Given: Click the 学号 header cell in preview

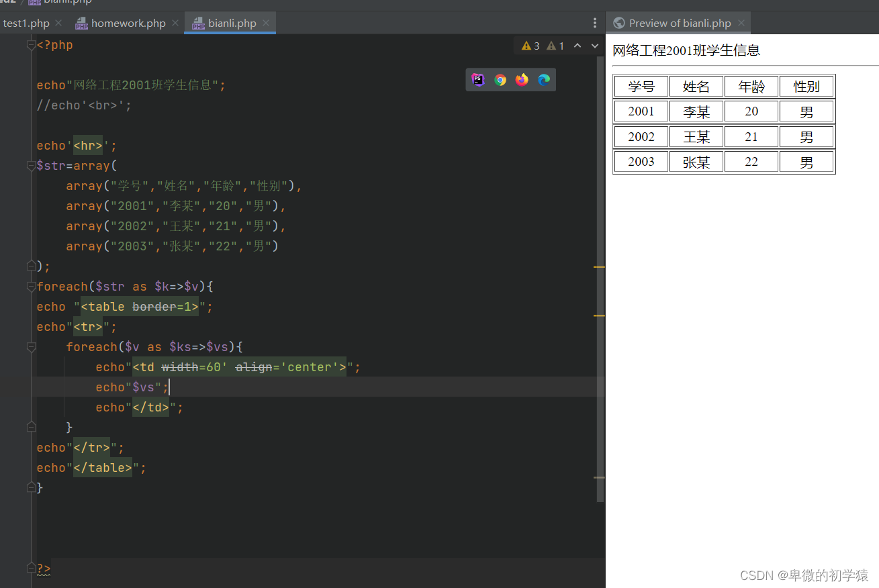Looking at the screenshot, I should (641, 87).
